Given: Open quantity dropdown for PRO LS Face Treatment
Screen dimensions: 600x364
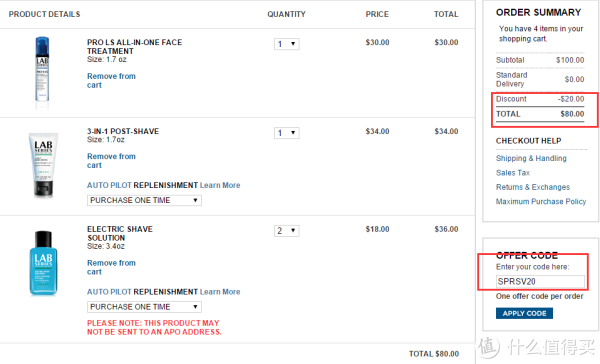Looking at the screenshot, I should coord(287,44).
